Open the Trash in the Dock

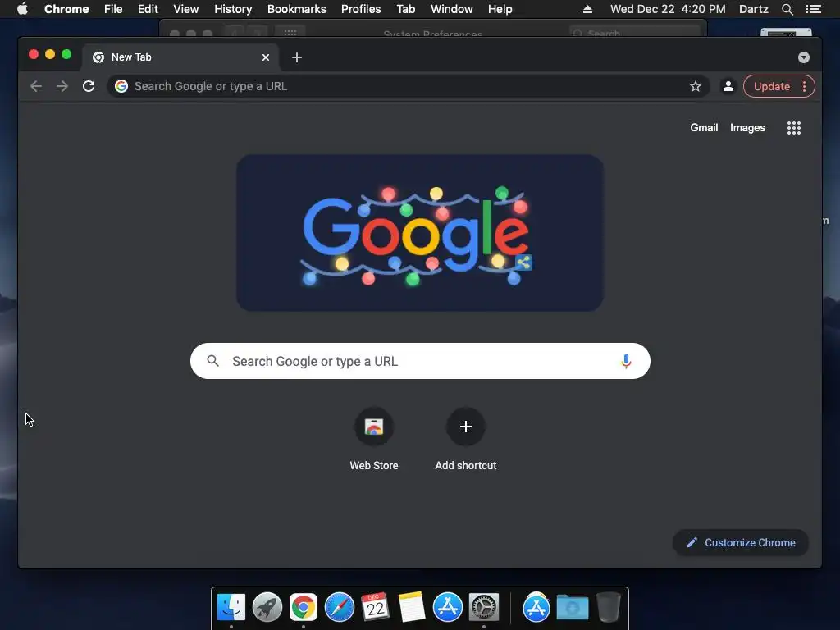point(609,608)
